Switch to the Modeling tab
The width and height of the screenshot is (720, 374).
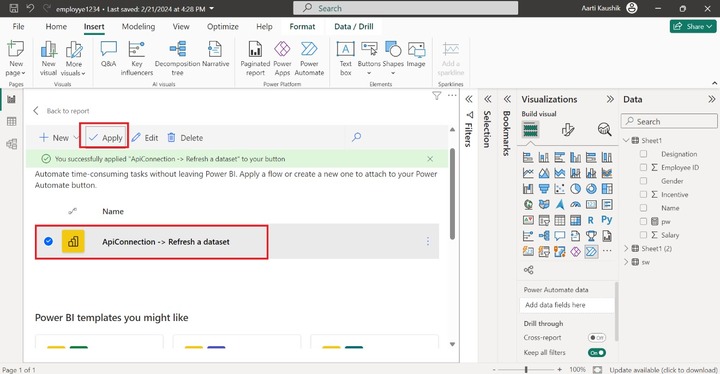click(x=138, y=27)
